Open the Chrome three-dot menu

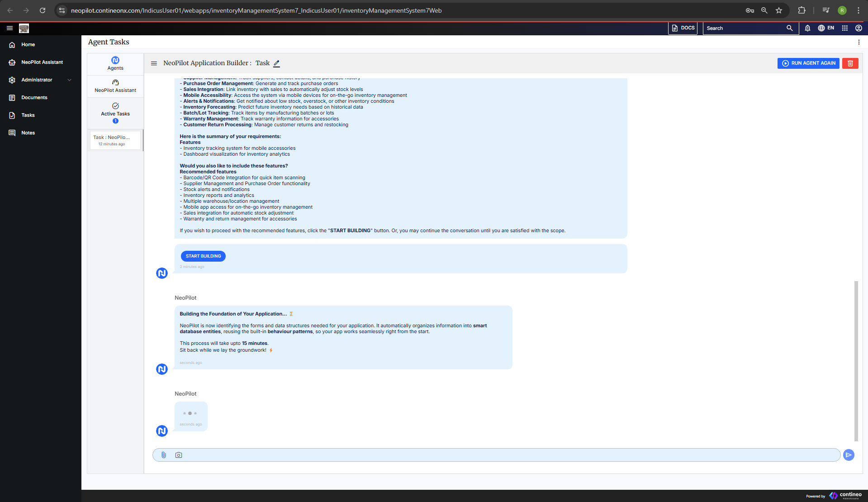[859, 10]
